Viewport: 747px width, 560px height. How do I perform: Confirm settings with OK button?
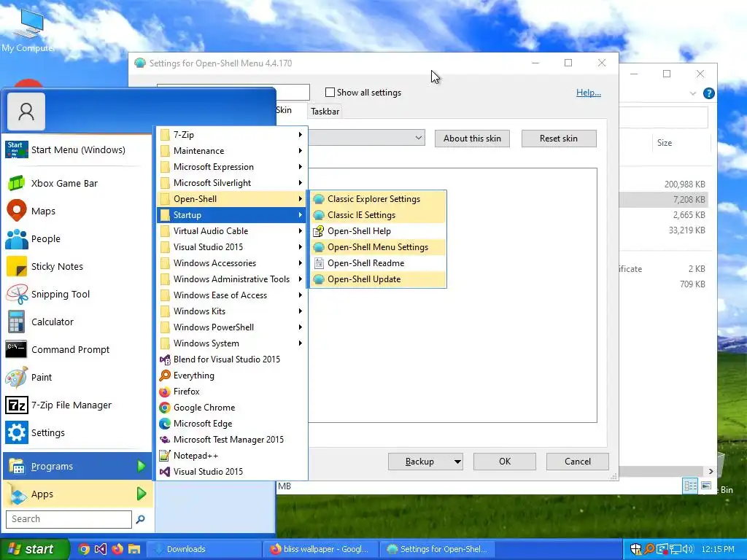(505, 462)
